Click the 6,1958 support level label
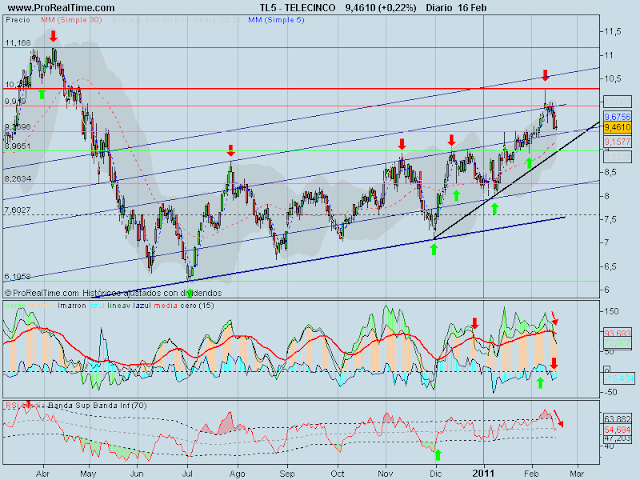Image resolution: width=640 pixels, height=480 pixels. click(x=18, y=277)
